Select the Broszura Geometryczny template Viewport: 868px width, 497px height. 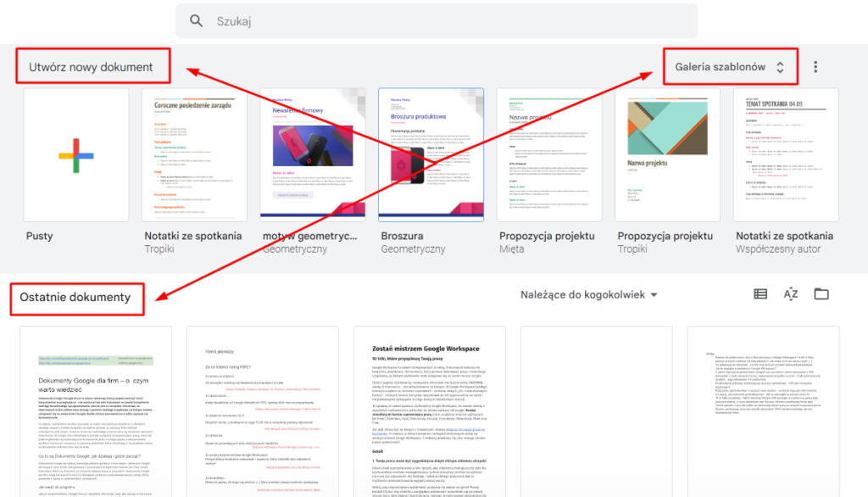431,155
